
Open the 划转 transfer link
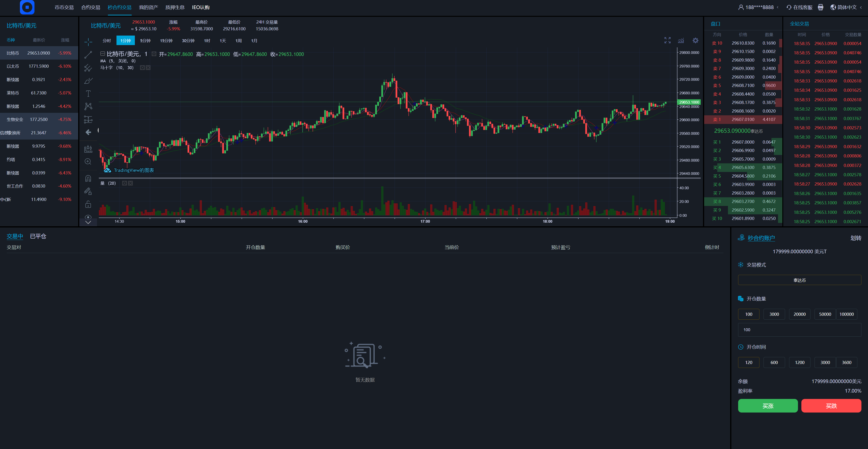coord(856,238)
